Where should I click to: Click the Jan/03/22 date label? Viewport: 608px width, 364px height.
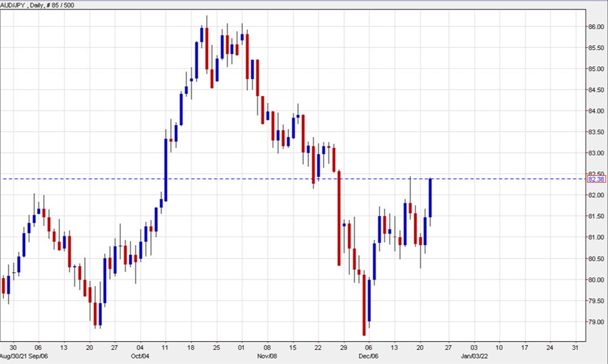[474, 357]
